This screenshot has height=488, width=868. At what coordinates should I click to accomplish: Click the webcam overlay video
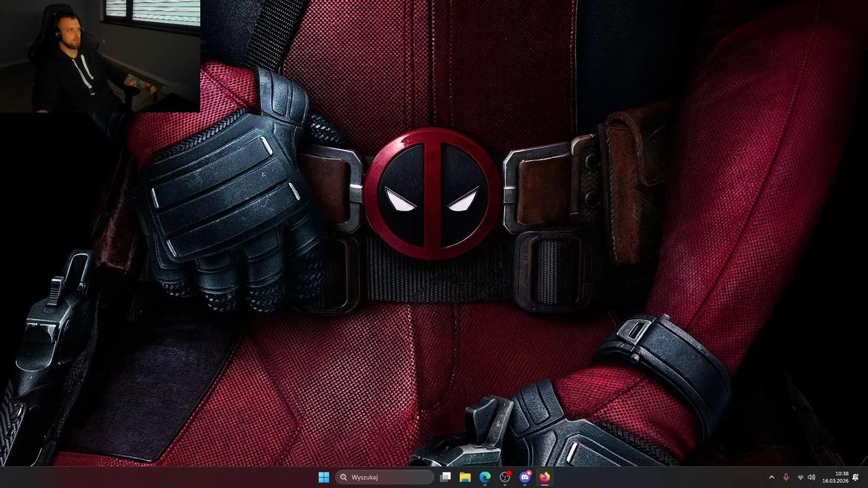(x=100, y=56)
